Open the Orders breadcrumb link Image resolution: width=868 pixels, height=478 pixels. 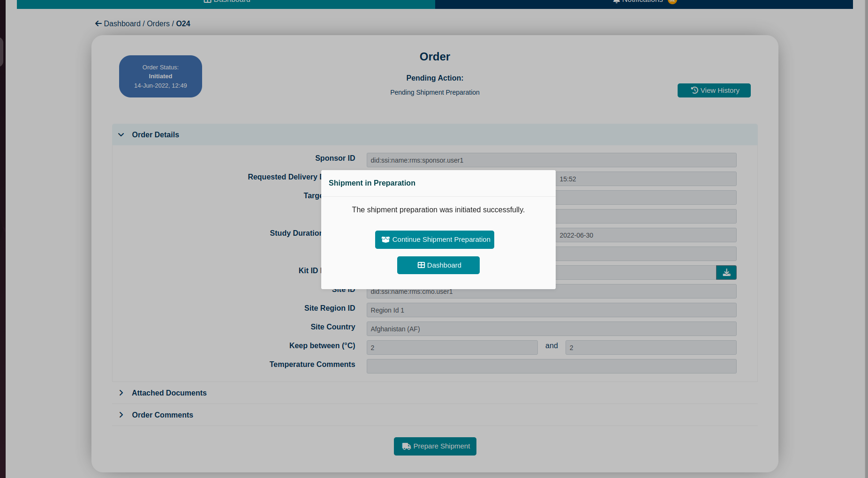pos(158,23)
